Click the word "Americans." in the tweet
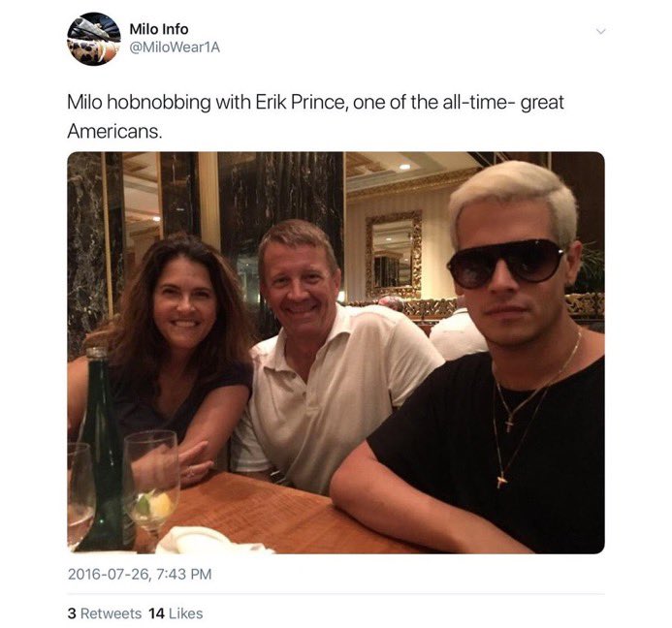This screenshot has width=672, height=628. [114, 130]
